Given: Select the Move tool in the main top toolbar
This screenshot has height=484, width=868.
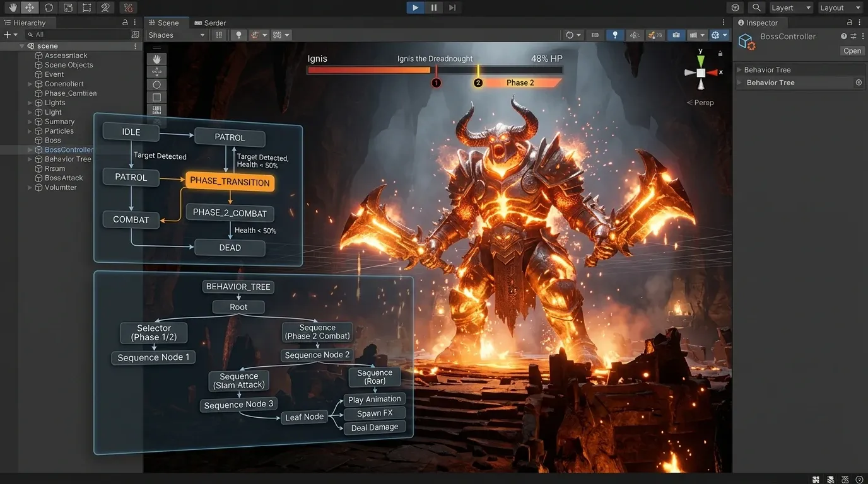Looking at the screenshot, I should coord(30,8).
